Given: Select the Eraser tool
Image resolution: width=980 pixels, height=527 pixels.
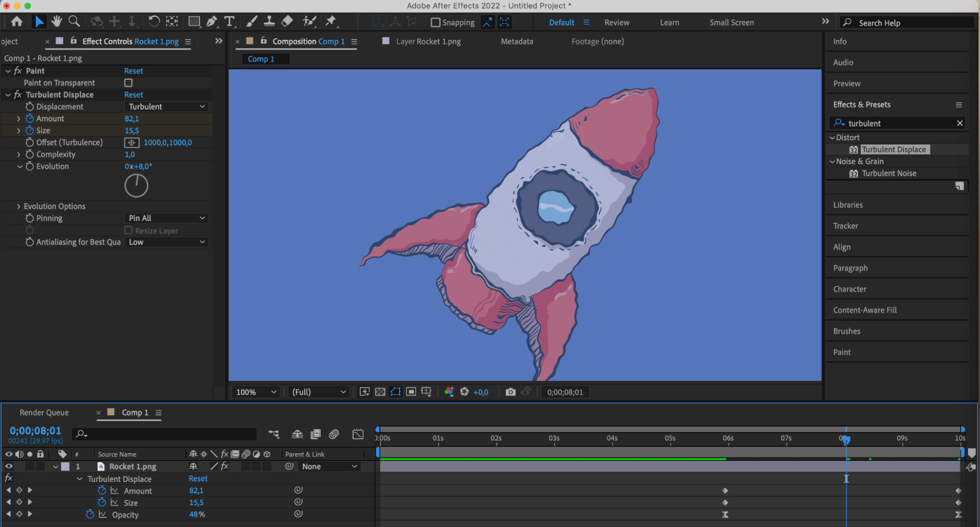Looking at the screenshot, I should pyautogui.click(x=287, y=21).
